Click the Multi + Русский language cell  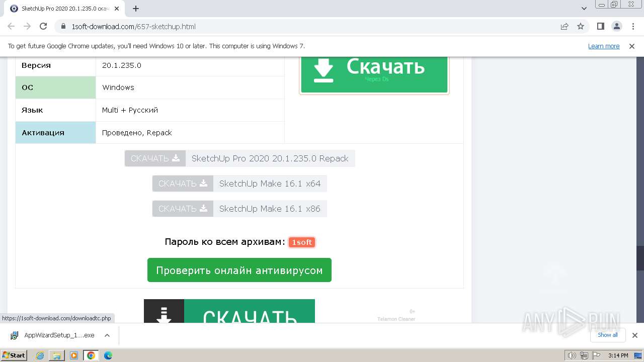point(190,110)
